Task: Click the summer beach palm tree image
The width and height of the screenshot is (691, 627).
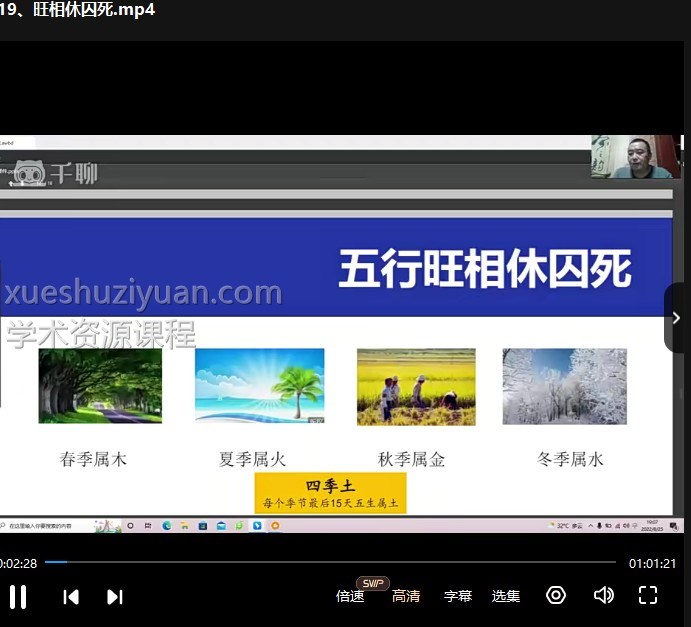Action: [259, 386]
